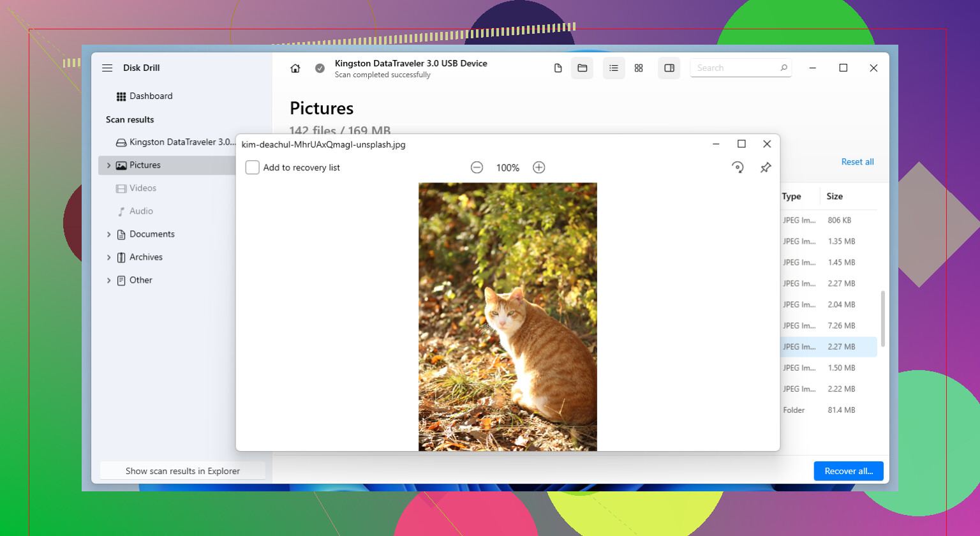980x536 pixels.
Task: Expand the Other category chevron
Action: click(x=108, y=280)
